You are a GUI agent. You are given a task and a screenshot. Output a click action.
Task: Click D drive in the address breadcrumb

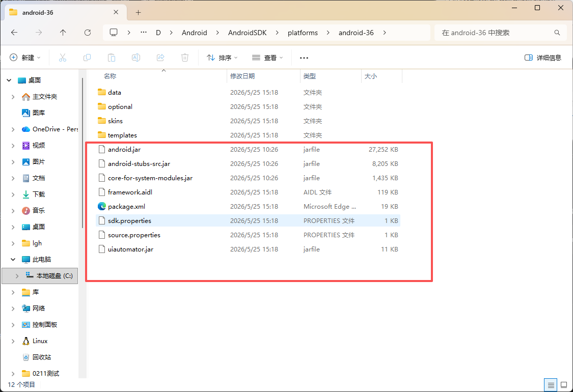click(158, 33)
